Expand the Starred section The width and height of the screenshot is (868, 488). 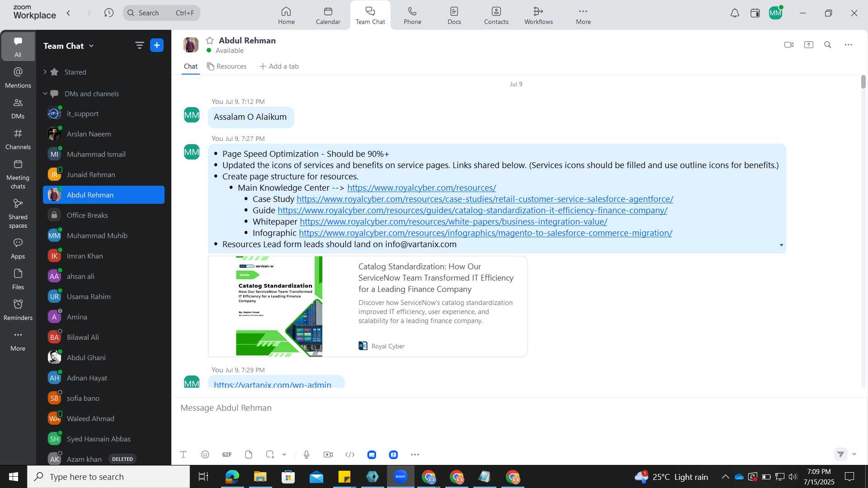click(45, 72)
